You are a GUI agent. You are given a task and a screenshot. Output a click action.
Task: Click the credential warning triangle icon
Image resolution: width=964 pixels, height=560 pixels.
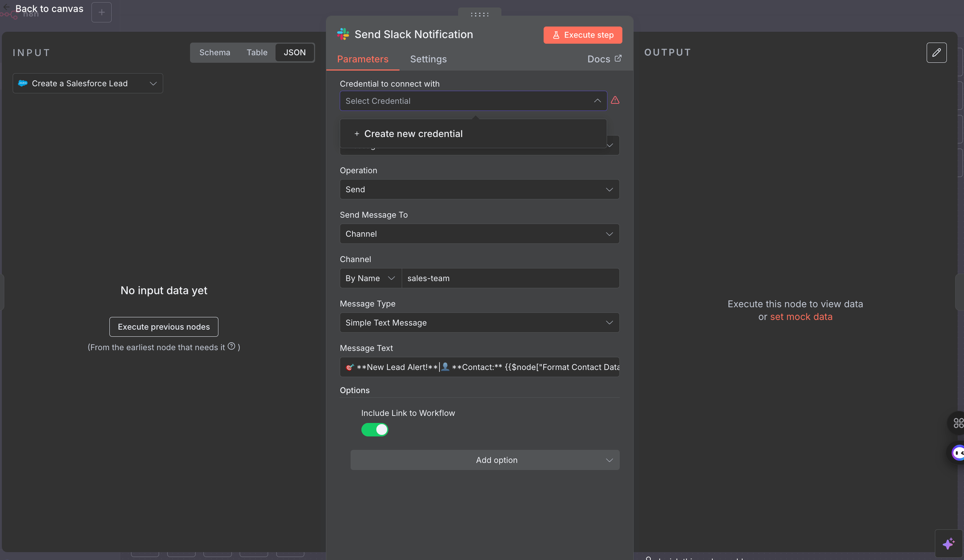tap(615, 100)
